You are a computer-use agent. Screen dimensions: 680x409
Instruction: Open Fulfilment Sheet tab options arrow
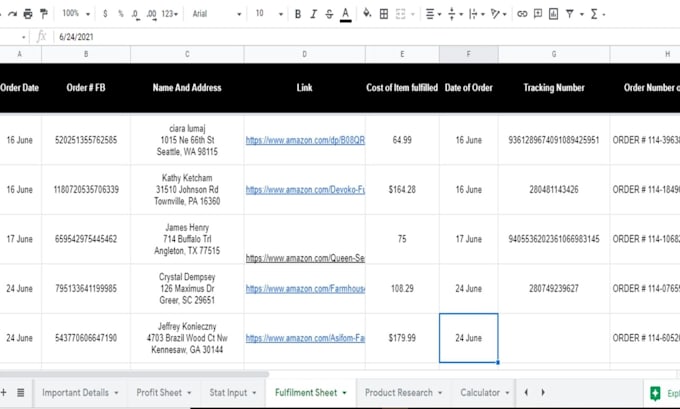(344, 393)
